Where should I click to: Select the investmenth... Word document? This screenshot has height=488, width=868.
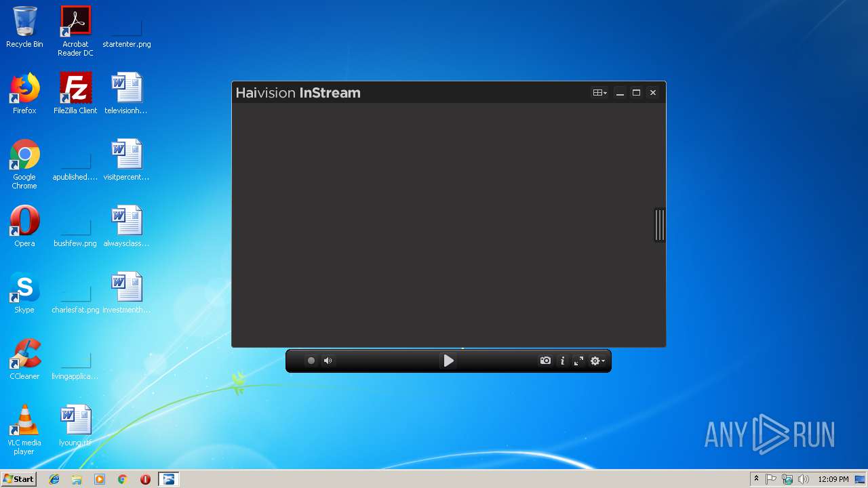point(126,293)
